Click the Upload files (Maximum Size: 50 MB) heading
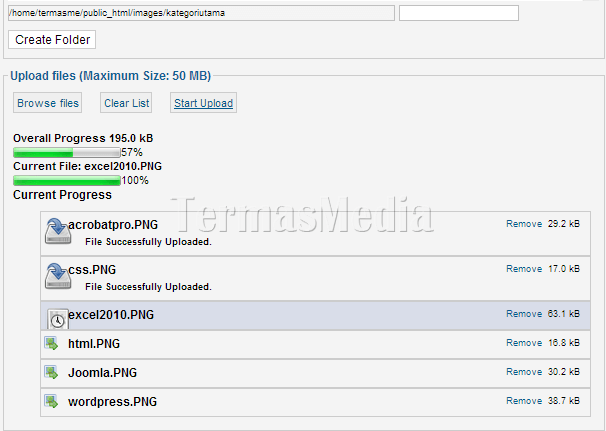The height and width of the screenshot is (431, 606). 111,76
